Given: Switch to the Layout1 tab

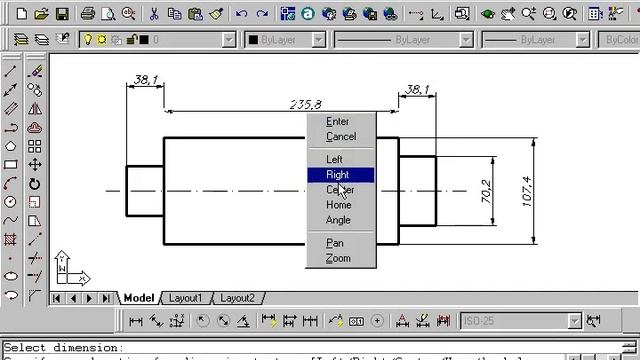Looking at the screenshot, I should tap(186, 298).
